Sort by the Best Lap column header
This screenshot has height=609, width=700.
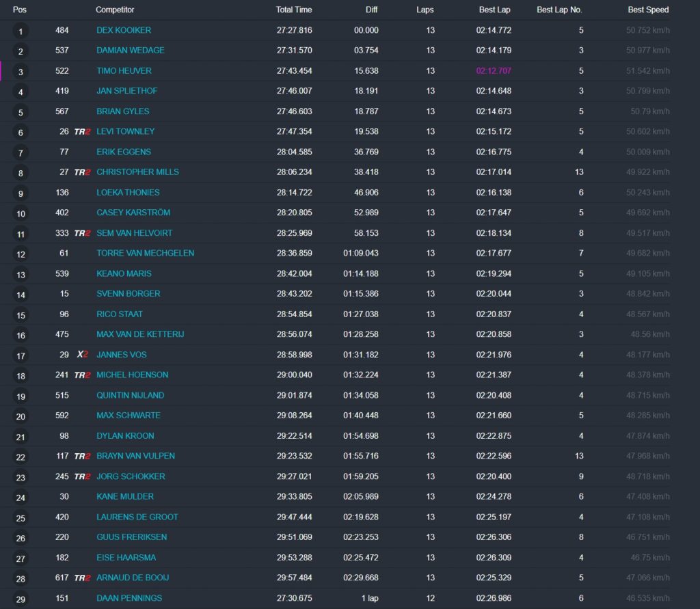[495, 10]
